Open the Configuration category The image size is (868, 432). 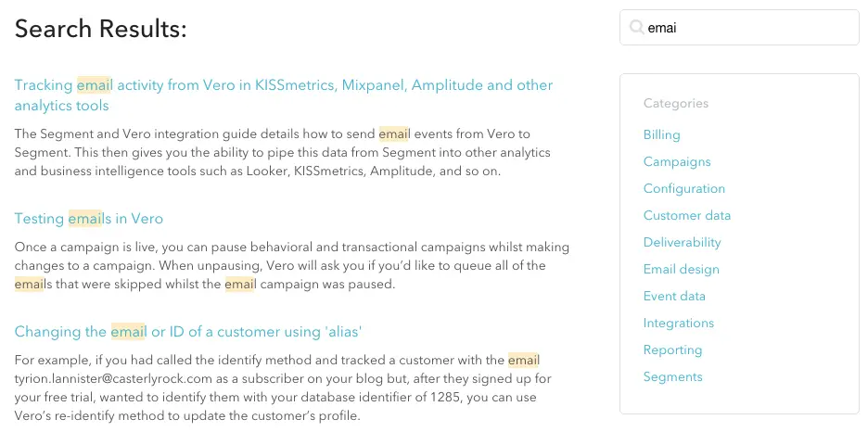(x=683, y=188)
